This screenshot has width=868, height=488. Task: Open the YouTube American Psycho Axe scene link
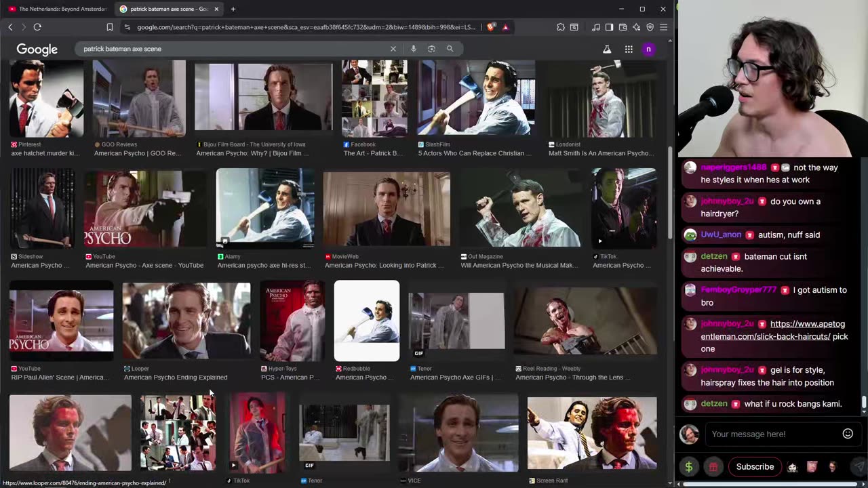tap(144, 266)
